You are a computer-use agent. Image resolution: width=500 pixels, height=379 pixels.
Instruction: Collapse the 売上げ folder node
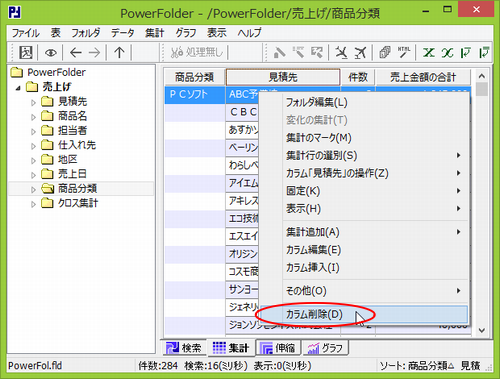pyautogui.click(x=18, y=88)
